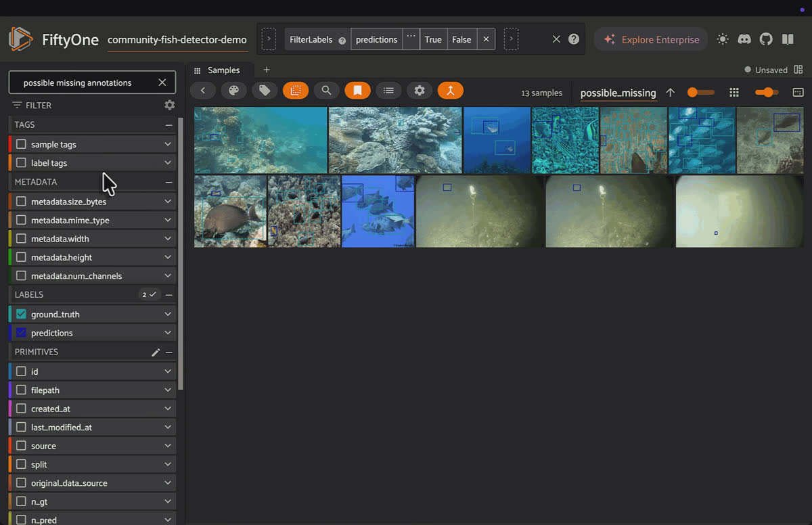Click the grid layout icon
812x525 pixels.
click(x=734, y=93)
